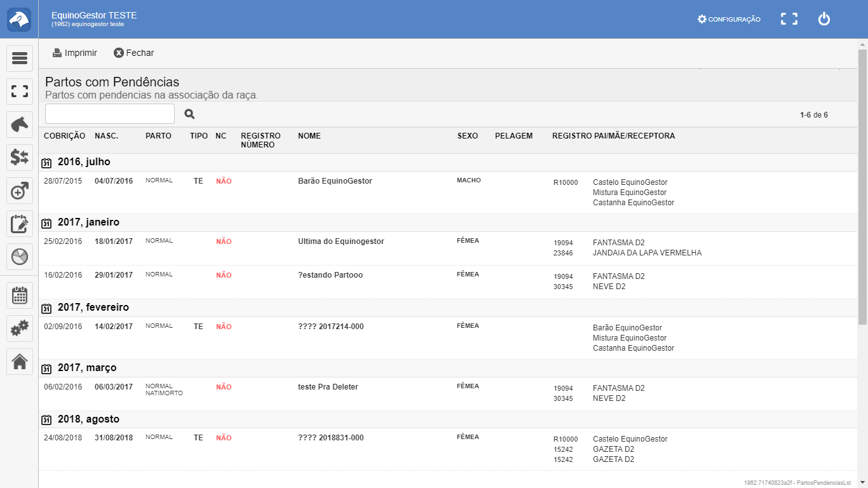This screenshot has height=488, width=868.
Task: Sort by COBRIÇÃO column header
Action: pos(65,136)
